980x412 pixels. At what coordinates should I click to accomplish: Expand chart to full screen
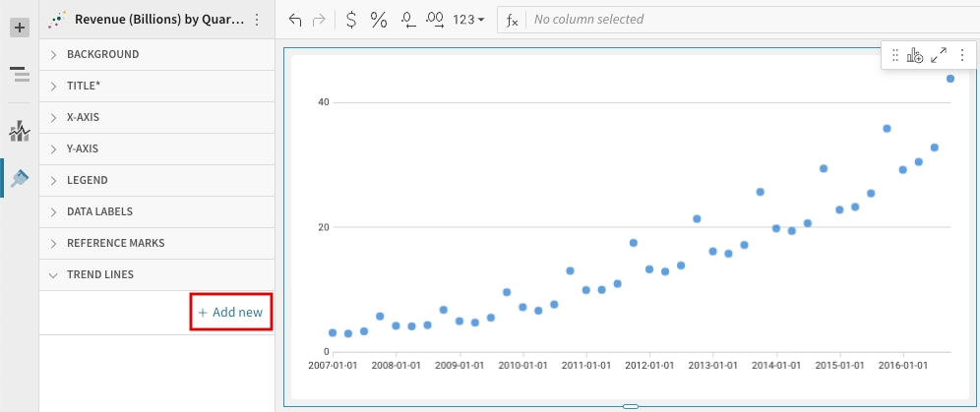[x=939, y=56]
